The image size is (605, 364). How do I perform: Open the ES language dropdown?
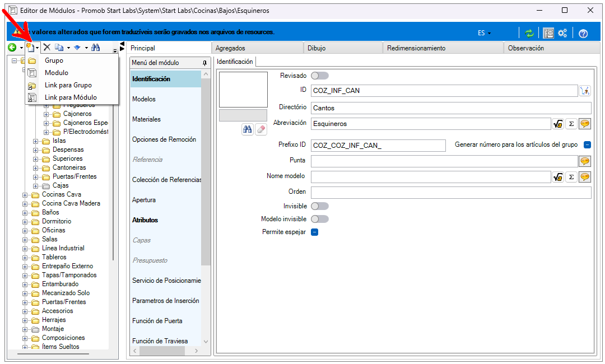pos(485,33)
